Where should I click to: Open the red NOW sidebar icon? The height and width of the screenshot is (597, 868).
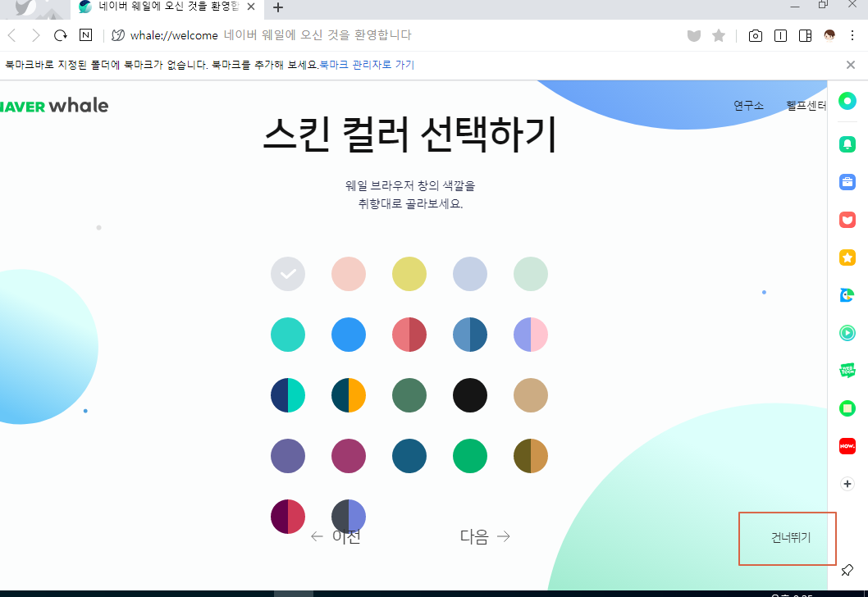coord(847,446)
